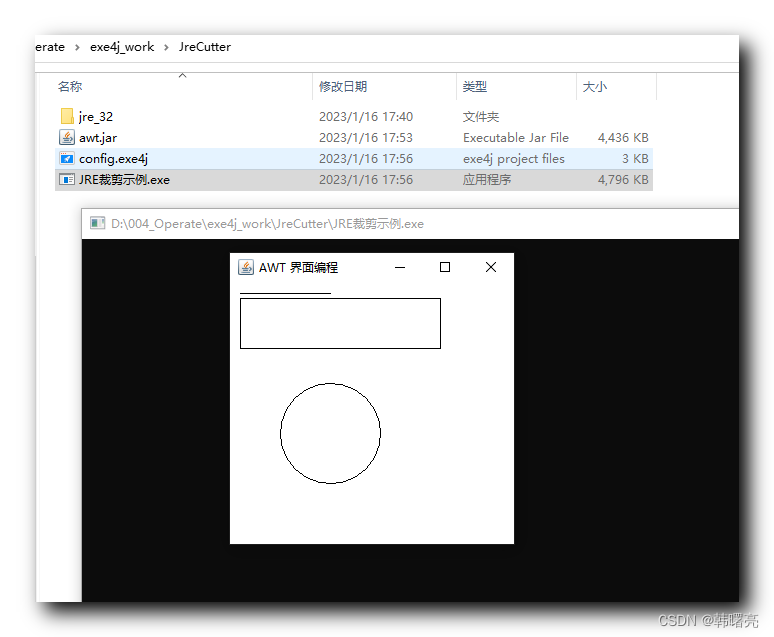Click the Executable Jar File type cell
Viewport: 774px width, 637px height.
coord(516,138)
